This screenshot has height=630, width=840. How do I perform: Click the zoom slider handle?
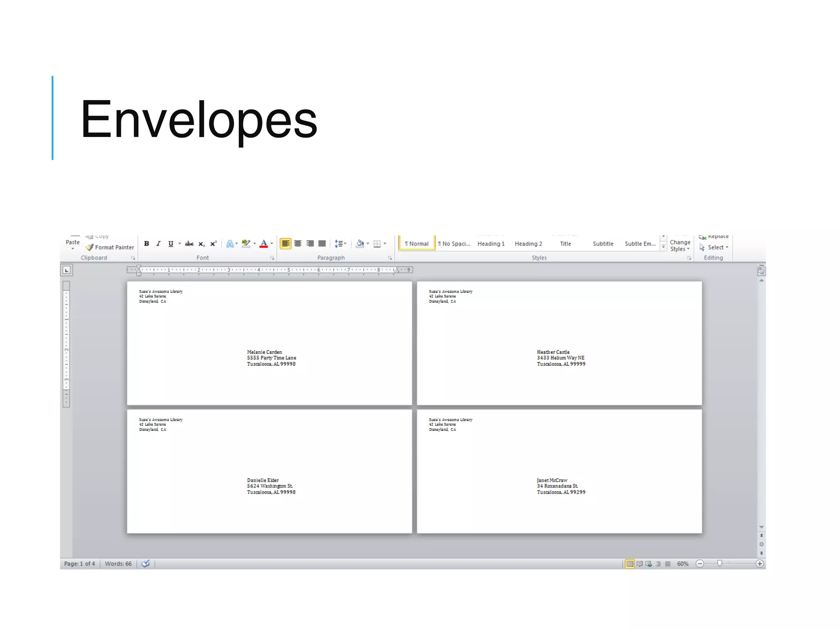[719, 564]
